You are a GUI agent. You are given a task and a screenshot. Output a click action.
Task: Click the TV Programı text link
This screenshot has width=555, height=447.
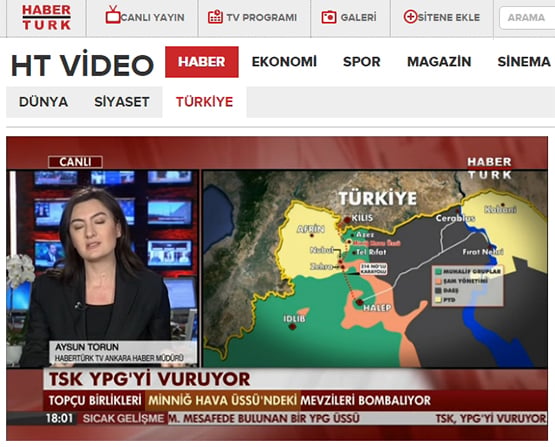[262, 17]
